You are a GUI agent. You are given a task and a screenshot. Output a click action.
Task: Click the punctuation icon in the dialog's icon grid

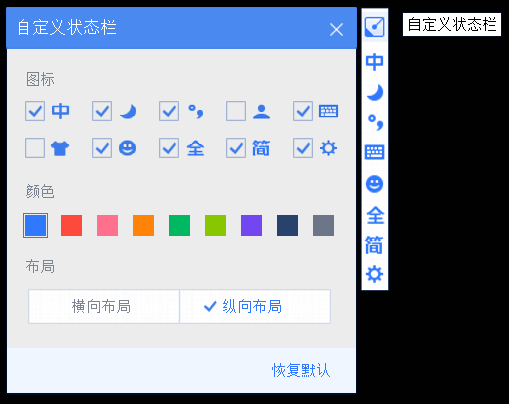pyautogui.click(x=196, y=111)
